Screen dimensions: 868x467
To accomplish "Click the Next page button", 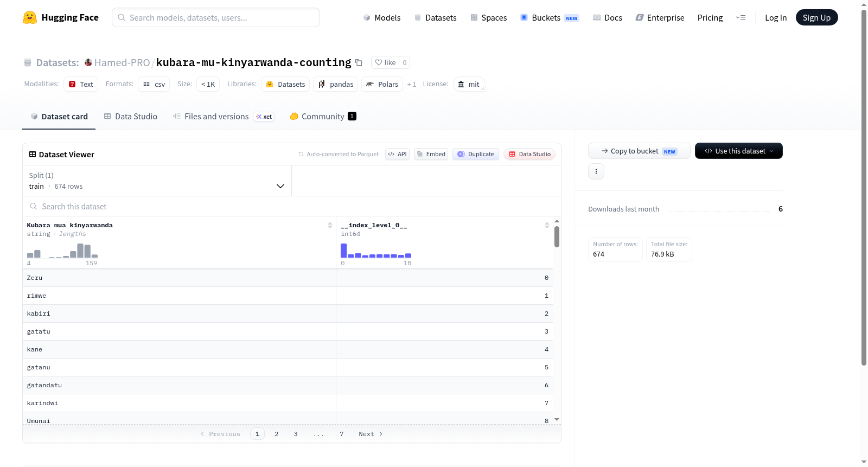I will (371, 434).
